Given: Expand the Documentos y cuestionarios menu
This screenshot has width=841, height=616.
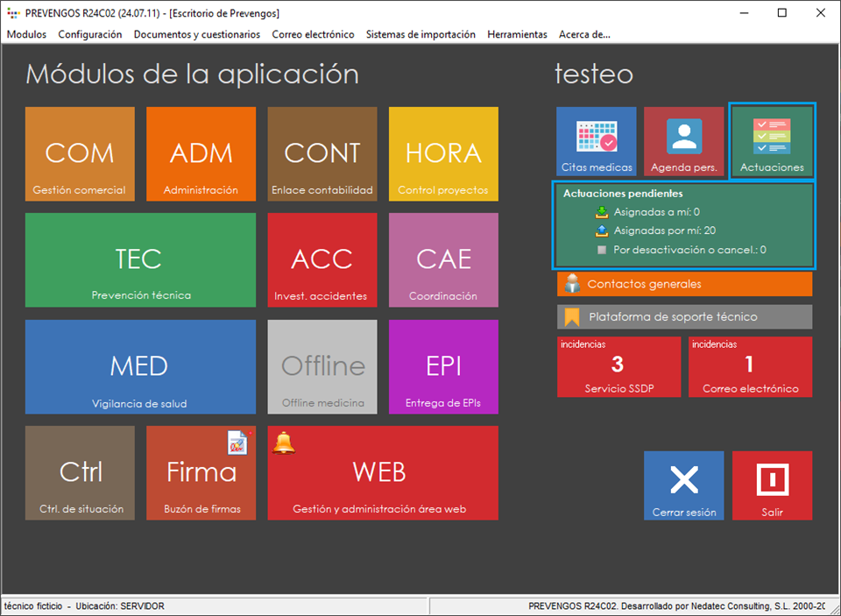Looking at the screenshot, I should tap(196, 34).
